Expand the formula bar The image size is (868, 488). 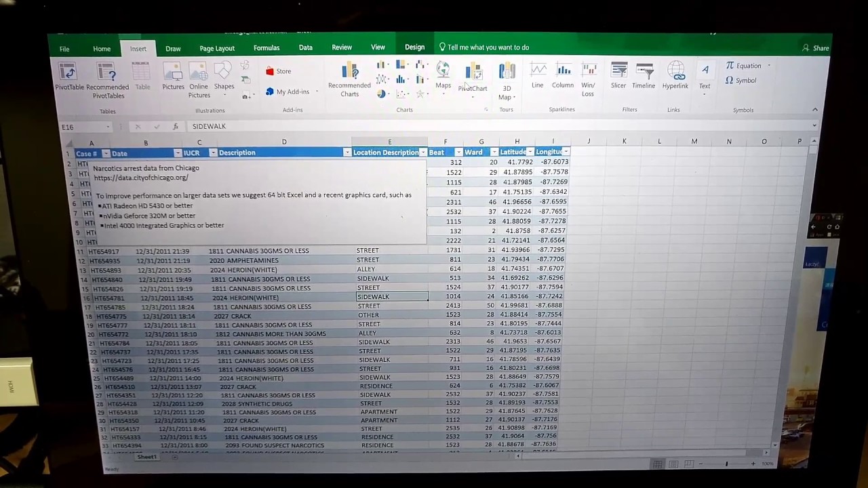tap(814, 125)
